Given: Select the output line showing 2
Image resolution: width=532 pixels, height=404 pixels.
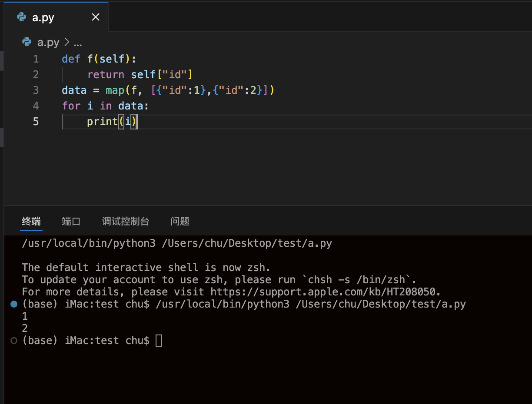Looking at the screenshot, I should 24,328.
